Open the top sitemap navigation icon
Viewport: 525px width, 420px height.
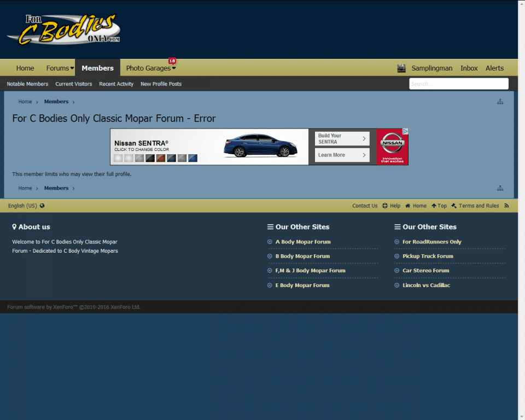500,102
